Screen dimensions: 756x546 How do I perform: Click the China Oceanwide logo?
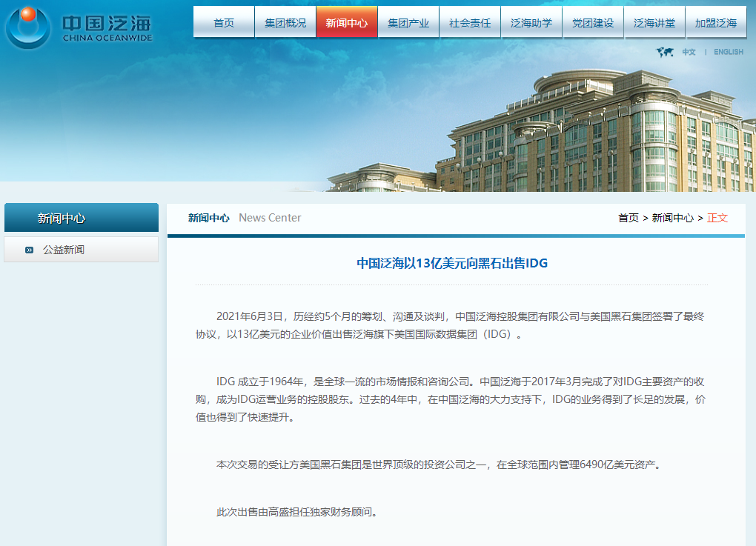pos(78,27)
